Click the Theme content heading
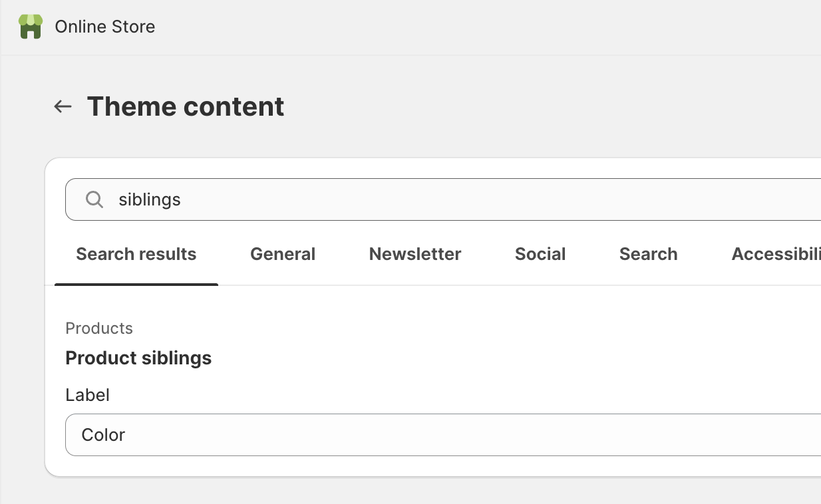 (185, 106)
